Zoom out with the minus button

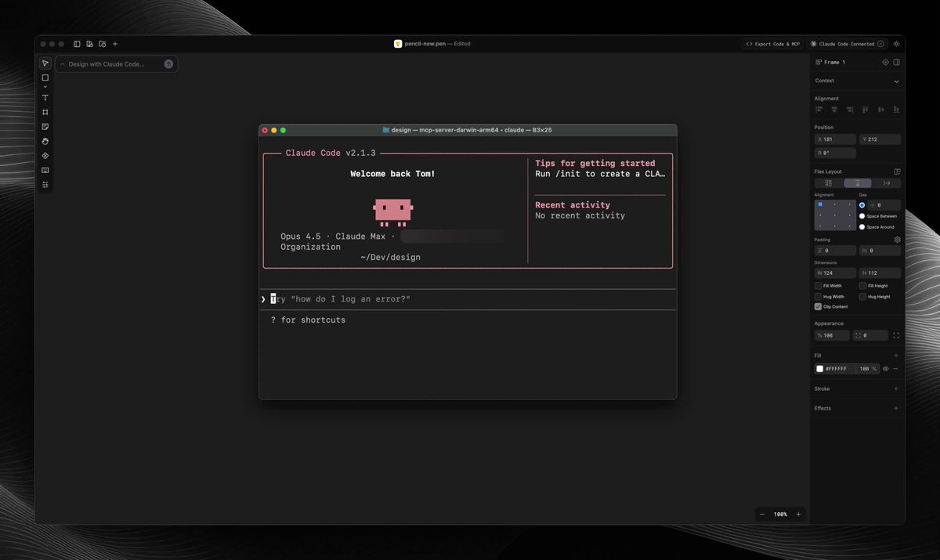point(762,515)
